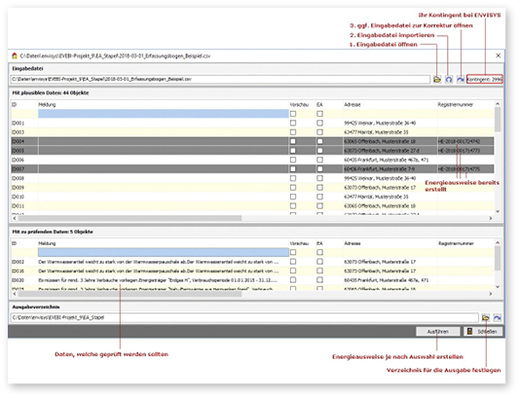Click the address '63477 Maintal' in row ID003

pos(376,132)
